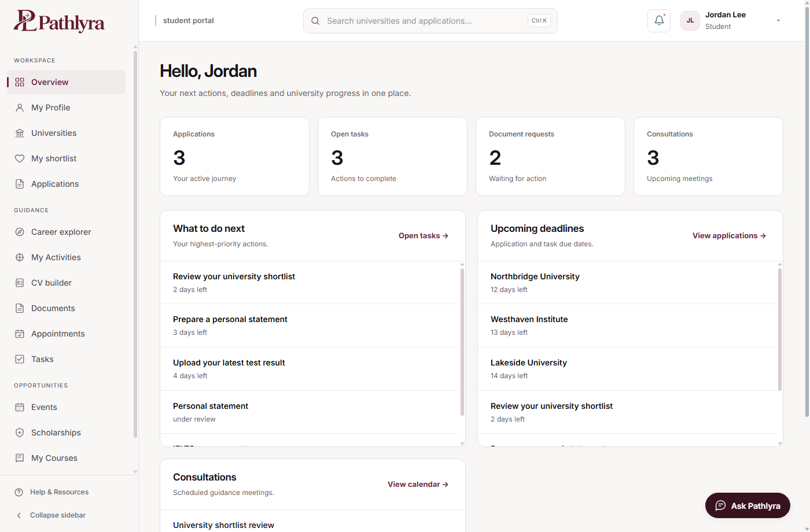Screen dimensions: 810x532
Task: Open My shortlist page
Action: [67, 158]
